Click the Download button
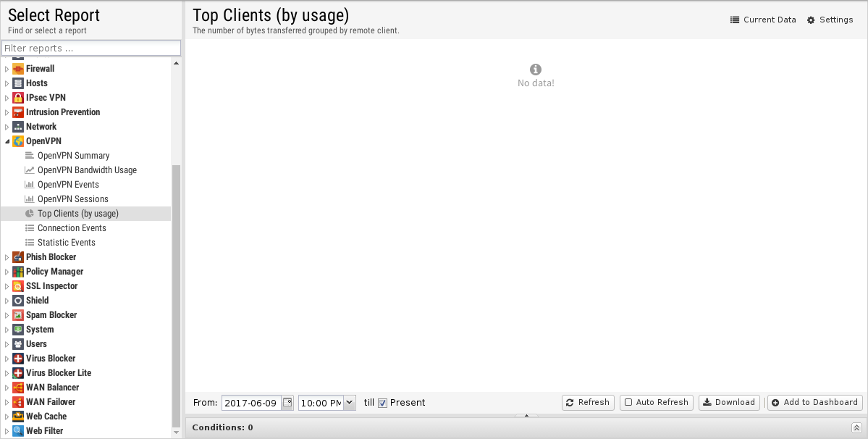Viewport: 868px width, 439px height. click(729, 403)
